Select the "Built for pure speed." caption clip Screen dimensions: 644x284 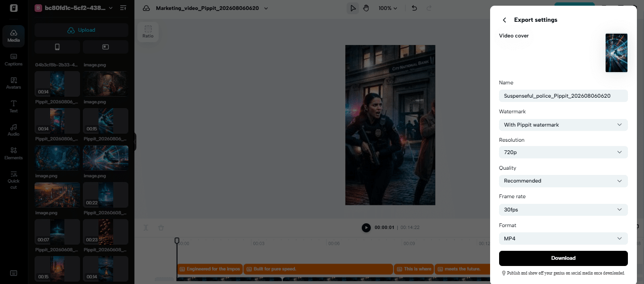(x=319, y=269)
